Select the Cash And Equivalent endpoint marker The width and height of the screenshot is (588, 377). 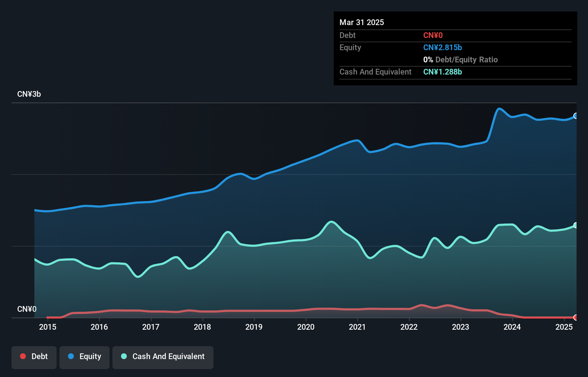(x=576, y=225)
